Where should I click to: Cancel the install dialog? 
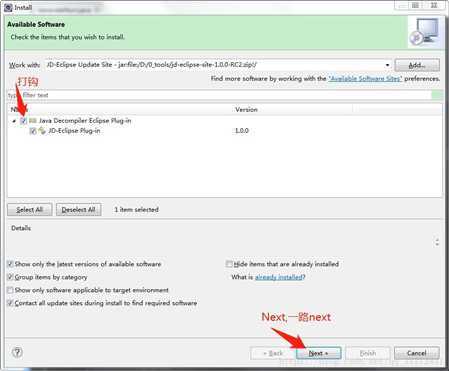point(417,353)
